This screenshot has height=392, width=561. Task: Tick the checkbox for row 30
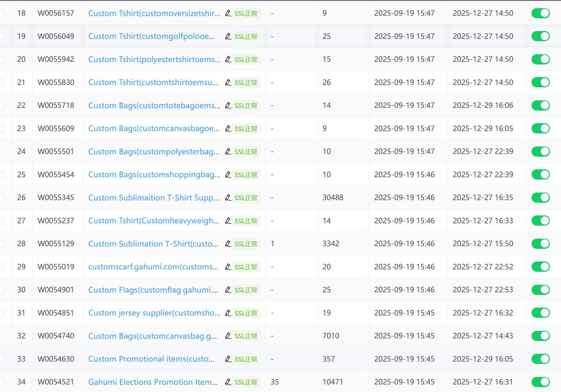2,290
